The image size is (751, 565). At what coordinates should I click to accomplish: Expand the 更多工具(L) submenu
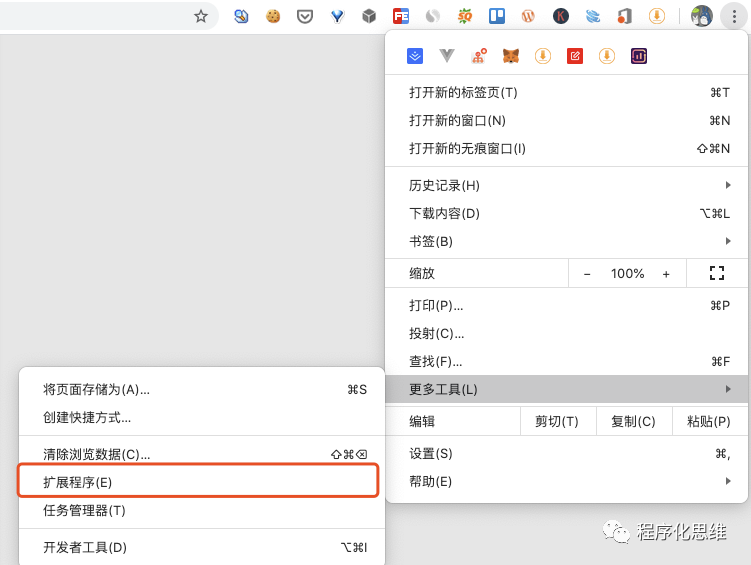pos(567,389)
